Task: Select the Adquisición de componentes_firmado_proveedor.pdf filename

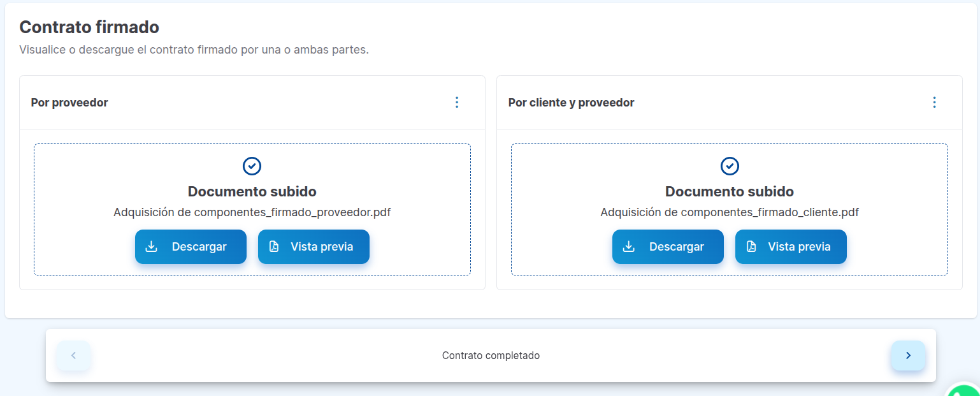Action: coord(252,211)
